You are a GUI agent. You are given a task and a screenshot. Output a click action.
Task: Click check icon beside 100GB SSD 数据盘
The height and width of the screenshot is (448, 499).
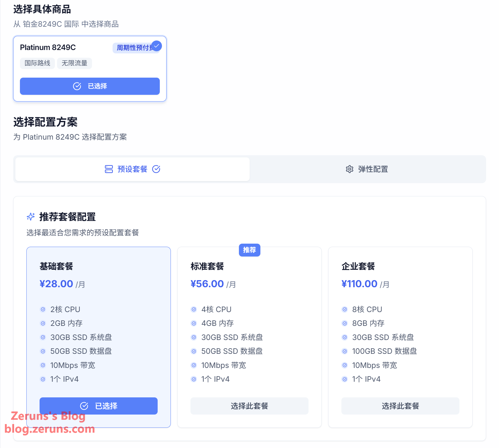pos(345,351)
